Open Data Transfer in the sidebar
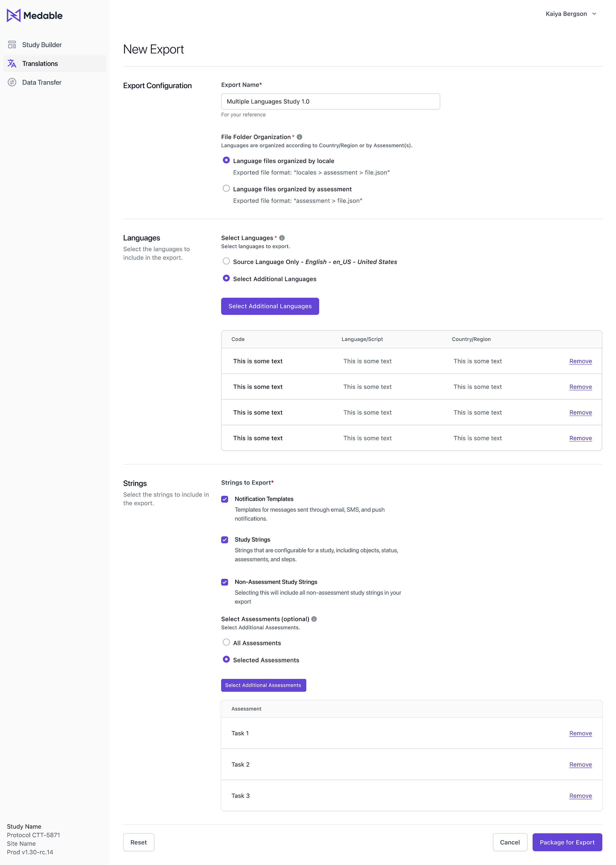This screenshot has width=616, height=865. tap(42, 82)
